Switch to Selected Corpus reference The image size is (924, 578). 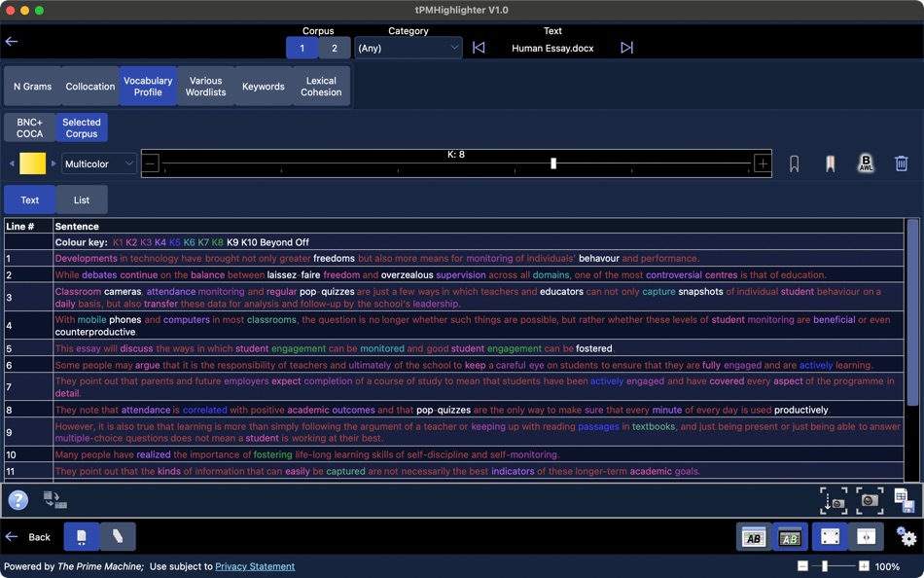[82, 127]
